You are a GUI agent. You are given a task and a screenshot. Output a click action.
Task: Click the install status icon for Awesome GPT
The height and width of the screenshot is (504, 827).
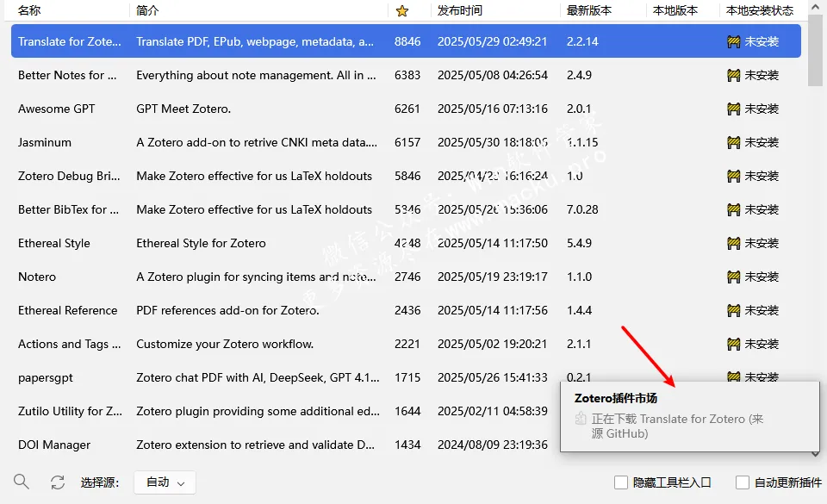734,109
